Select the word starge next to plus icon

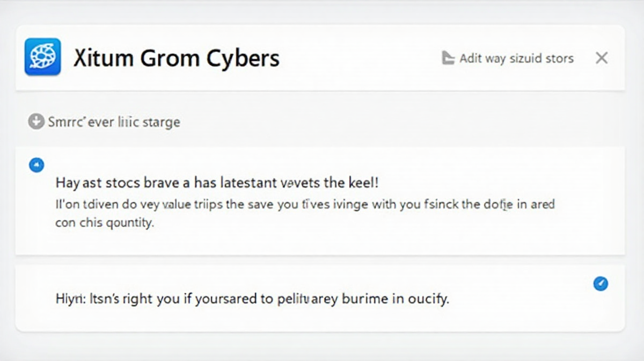click(162, 123)
